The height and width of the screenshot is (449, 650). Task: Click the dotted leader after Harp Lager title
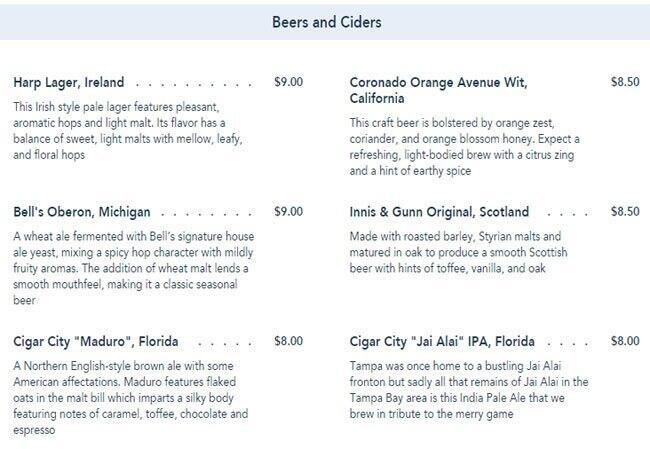[x=197, y=84]
